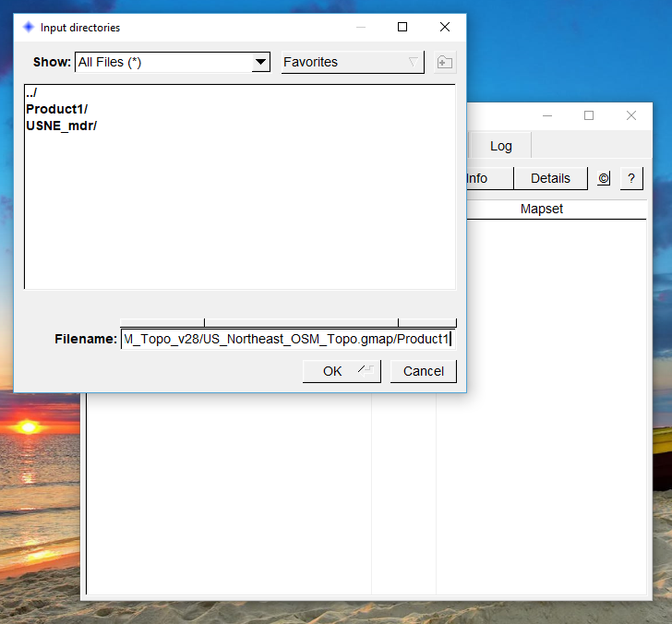Switch to the Log tab in background window

pyautogui.click(x=500, y=146)
